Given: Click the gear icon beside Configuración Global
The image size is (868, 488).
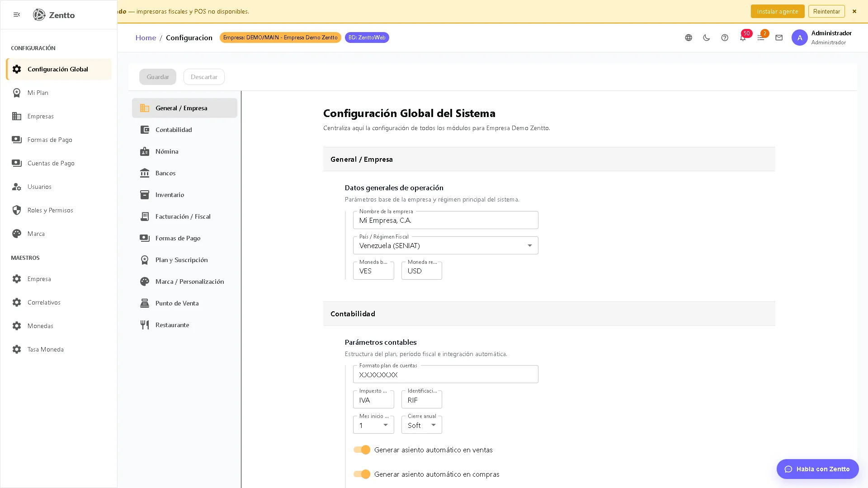Looking at the screenshot, I should (x=17, y=69).
